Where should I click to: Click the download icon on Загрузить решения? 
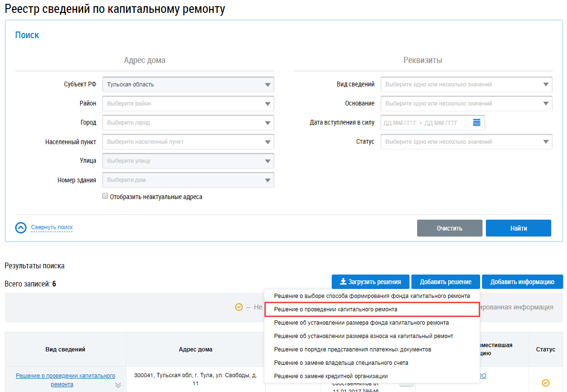coord(343,281)
